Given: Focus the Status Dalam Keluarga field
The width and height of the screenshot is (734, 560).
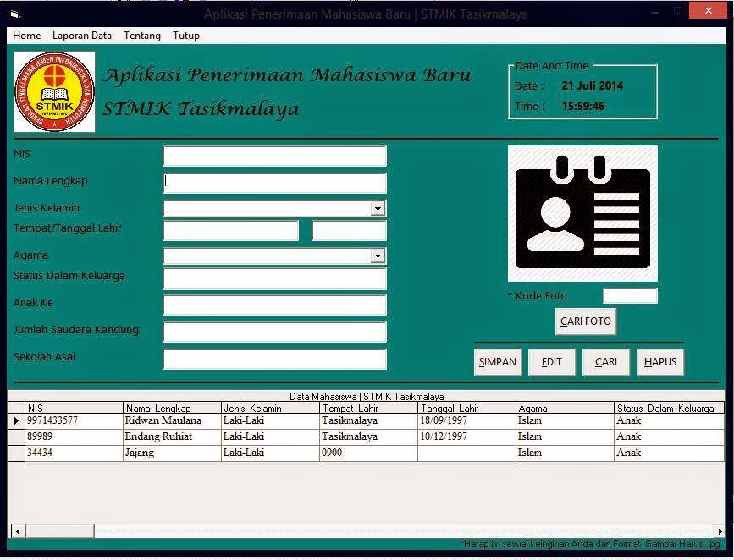Looking at the screenshot, I should pos(275,279).
